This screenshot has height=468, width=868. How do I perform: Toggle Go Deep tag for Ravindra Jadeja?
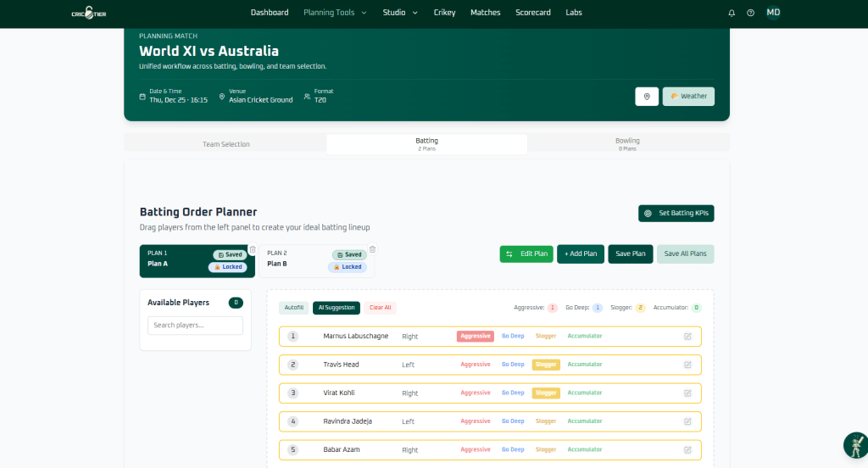click(x=513, y=421)
